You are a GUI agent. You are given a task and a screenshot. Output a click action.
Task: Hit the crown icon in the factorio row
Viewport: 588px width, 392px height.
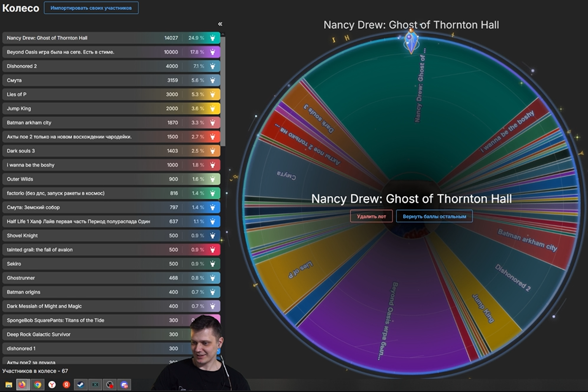coord(213,193)
